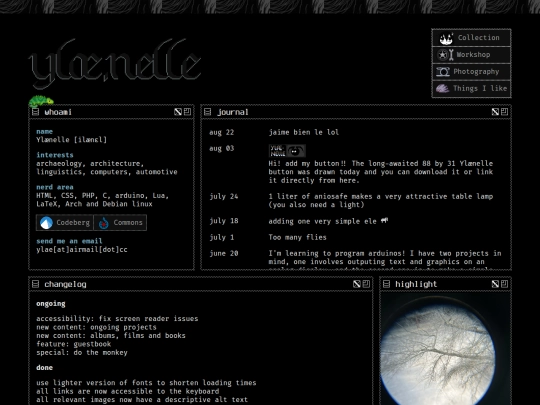Click the 'ongoing' changelog heading
The image size is (540, 405).
tap(51, 304)
